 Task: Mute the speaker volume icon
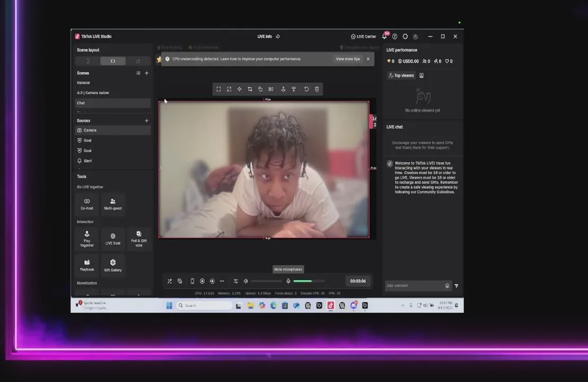(246, 281)
